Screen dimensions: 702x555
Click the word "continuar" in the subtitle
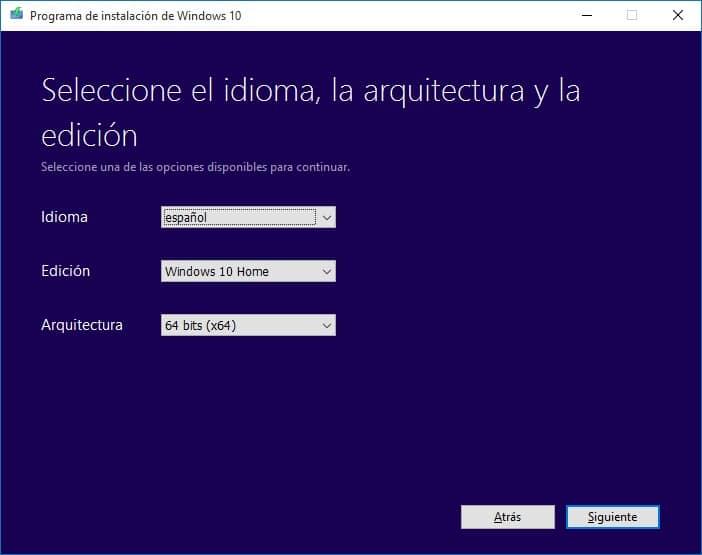[323, 167]
